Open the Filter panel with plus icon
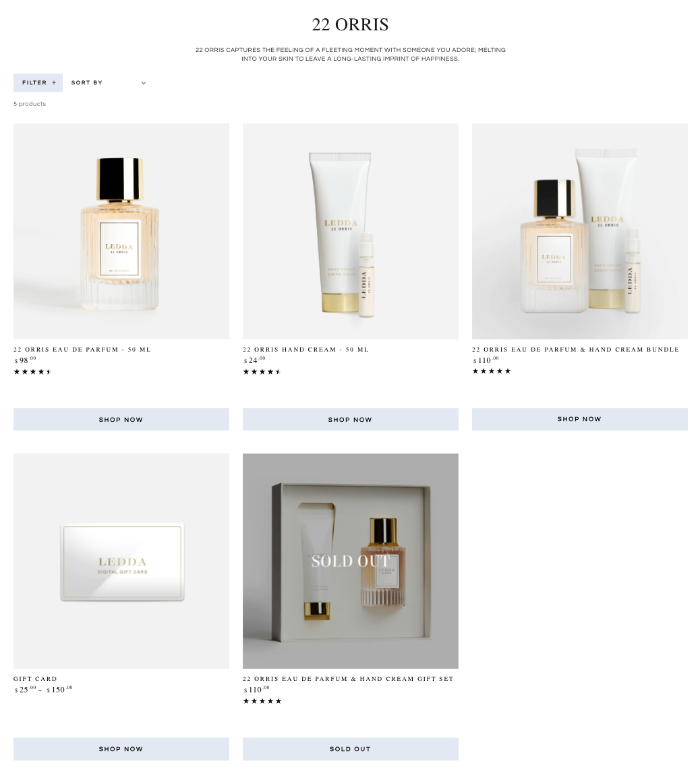The width and height of the screenshot is (700, 772). pyautogui.click(x=38, y=83)
